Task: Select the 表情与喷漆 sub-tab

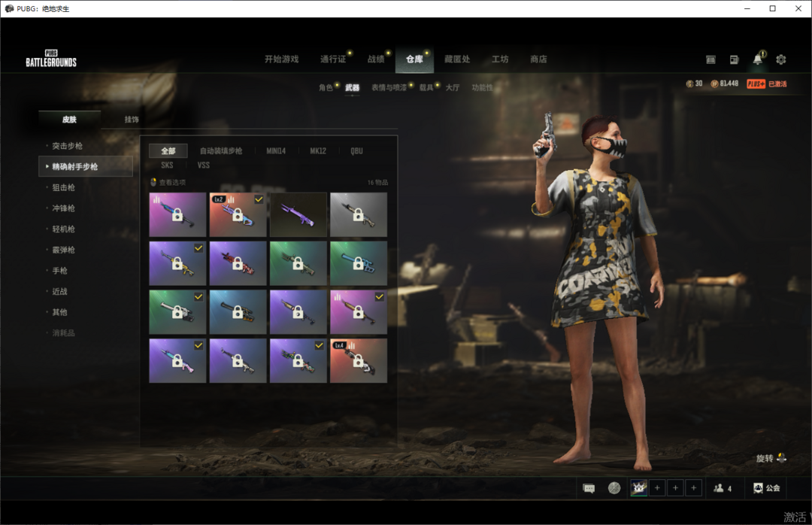Action: [x=389, y=87]
